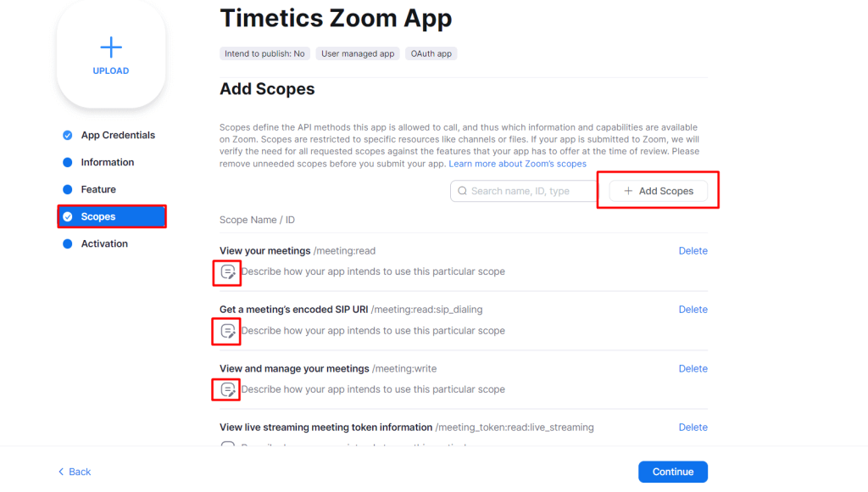This screenshot has width=868, height=492.
Task: Delete the live streaming token scope
Action: tap(693, 428)
